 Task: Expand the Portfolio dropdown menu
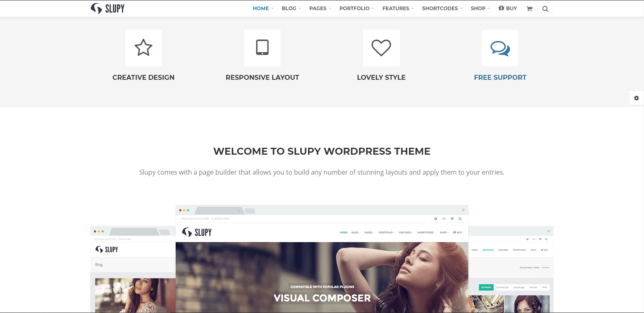click(356, 9)
